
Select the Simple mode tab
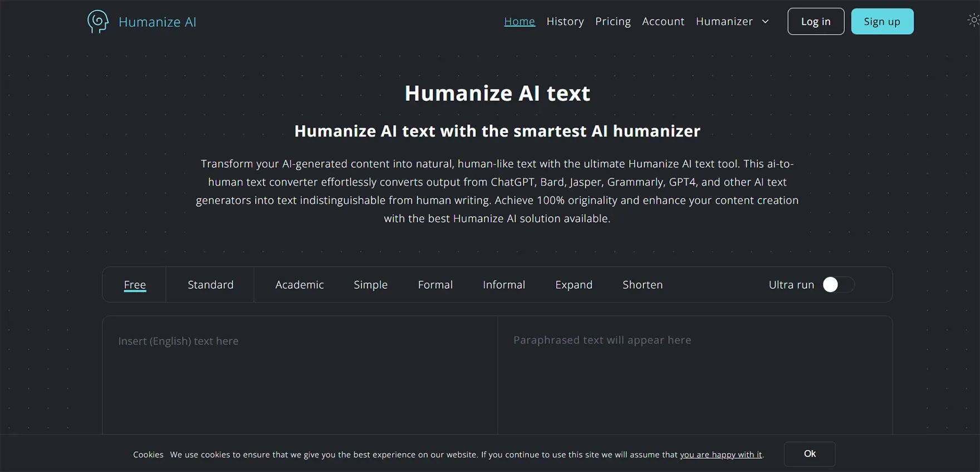click(x=370, y=285)
